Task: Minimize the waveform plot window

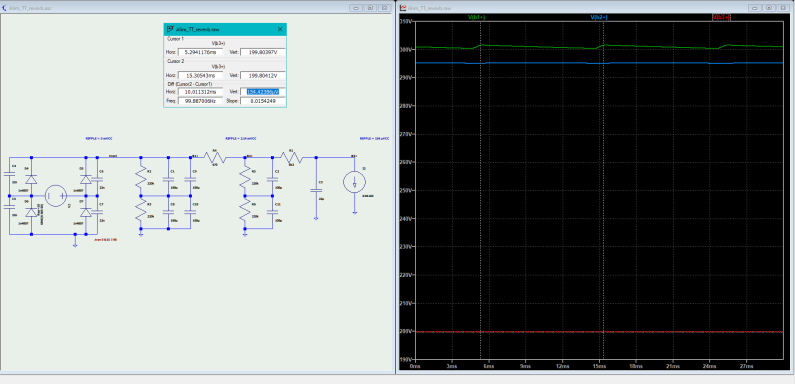Action: [755, 8]
